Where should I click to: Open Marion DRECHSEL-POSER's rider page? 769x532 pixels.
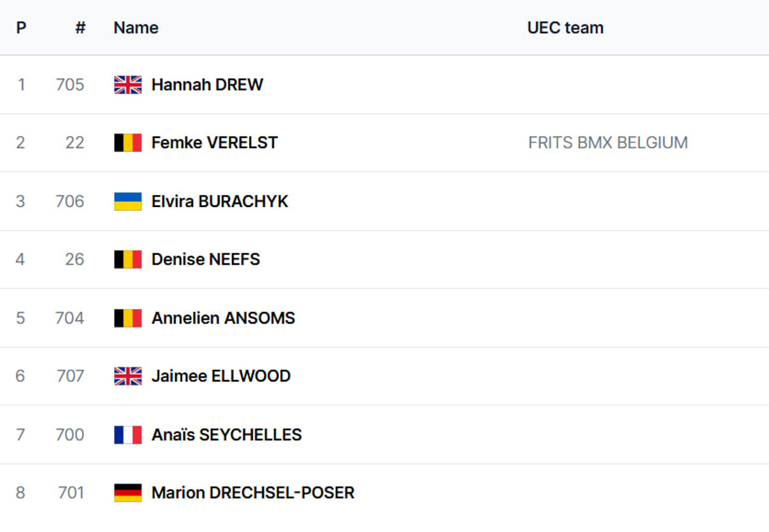coord(252,492)
